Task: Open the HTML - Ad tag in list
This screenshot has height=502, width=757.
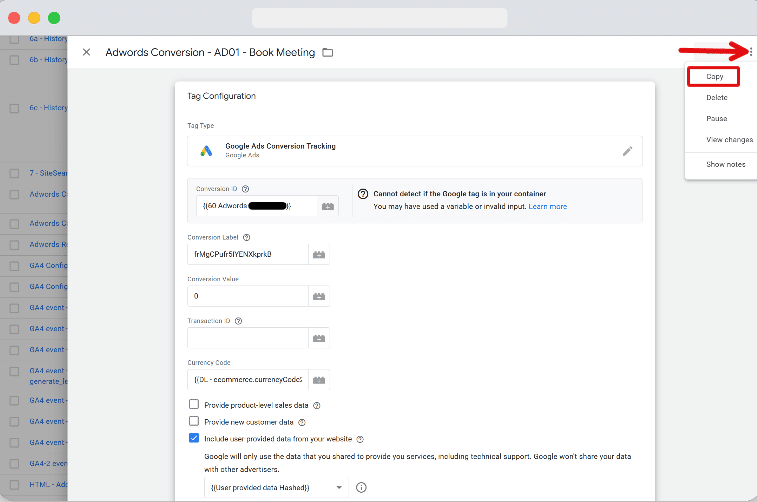Action: click(x=48, y=485)
